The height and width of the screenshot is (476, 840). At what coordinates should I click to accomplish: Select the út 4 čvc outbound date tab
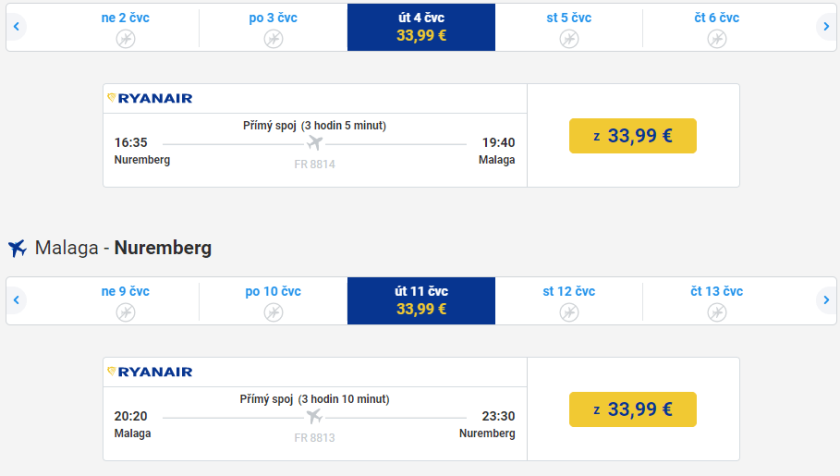421,27
